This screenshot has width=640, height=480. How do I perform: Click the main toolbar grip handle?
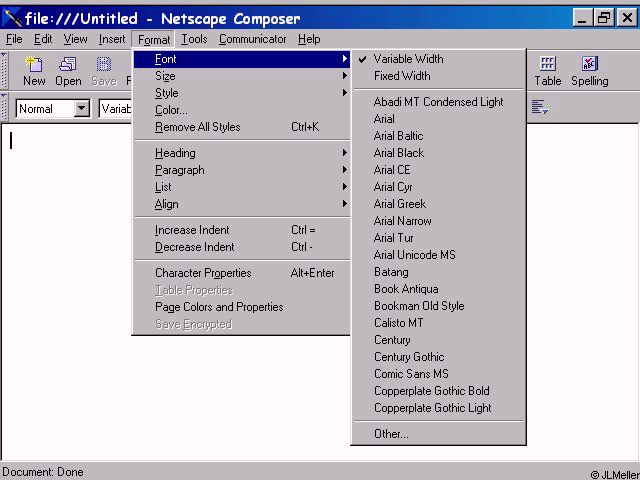click(4, 70)
